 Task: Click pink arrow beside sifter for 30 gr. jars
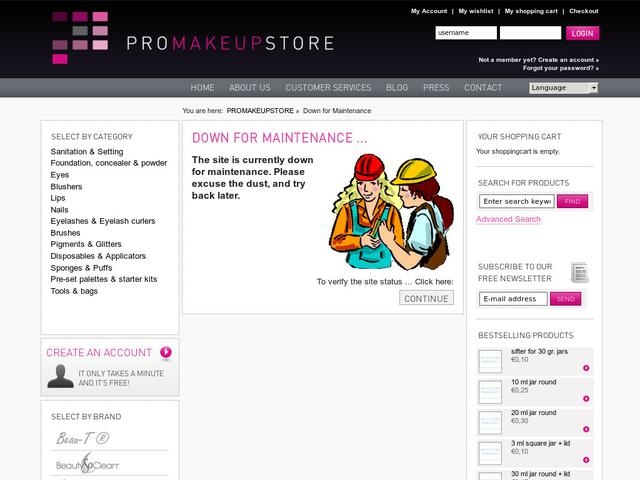[586, 368]
